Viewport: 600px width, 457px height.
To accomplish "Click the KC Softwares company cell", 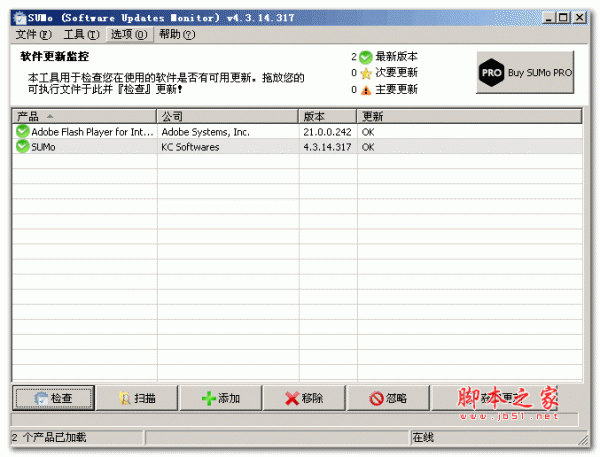I will 190,147.
